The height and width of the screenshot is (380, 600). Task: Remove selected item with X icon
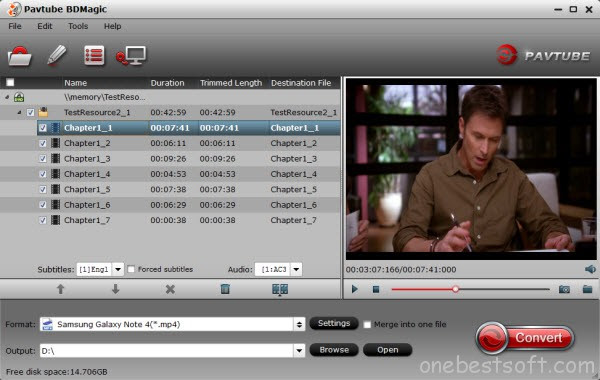(x=170, y=289)
